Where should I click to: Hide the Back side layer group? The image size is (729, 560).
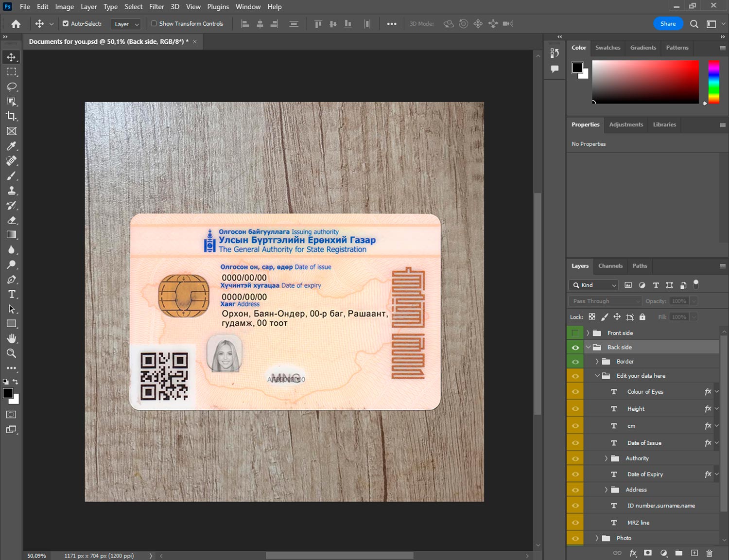(x=575, y=347)
